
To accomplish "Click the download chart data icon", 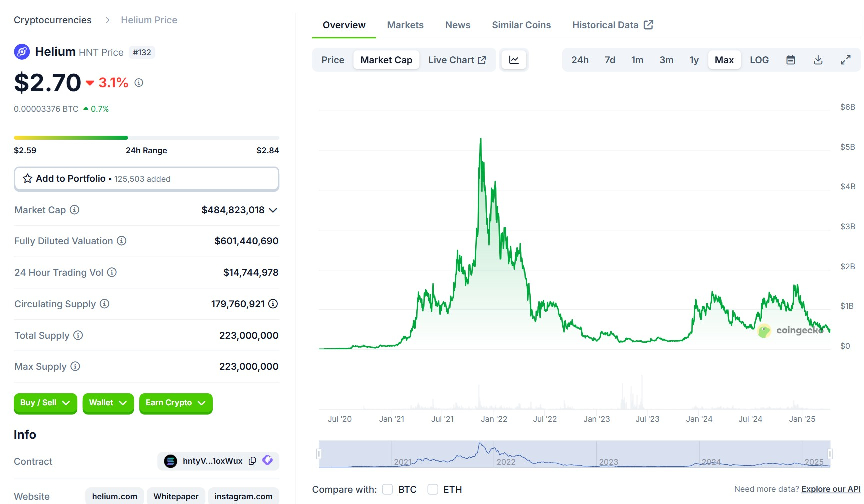I will click(818, 59).
